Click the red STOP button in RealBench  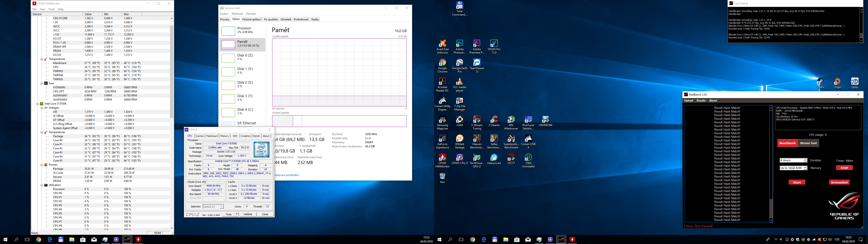[844, 168]
